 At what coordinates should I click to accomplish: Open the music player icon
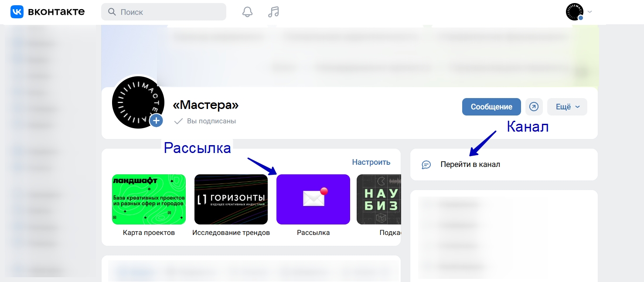273,12
